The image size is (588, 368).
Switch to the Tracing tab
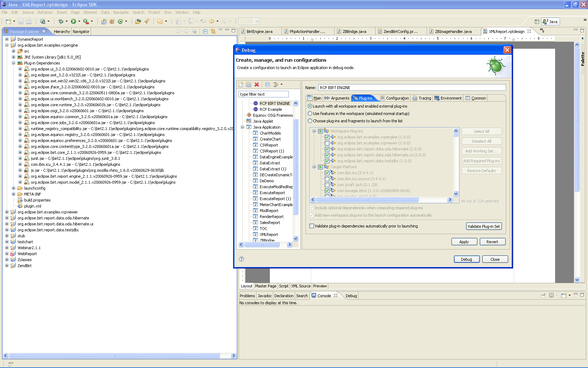click(x=422, y=98)
